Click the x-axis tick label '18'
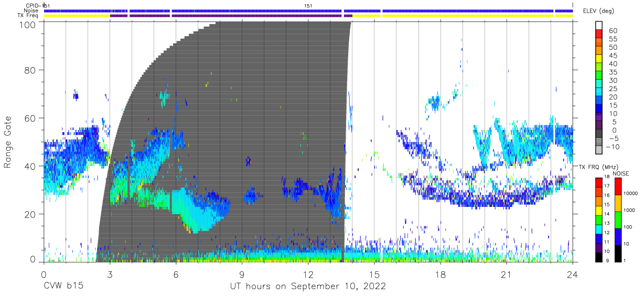Viewport: 644px width, 297px height. click(x=441, y=274)
